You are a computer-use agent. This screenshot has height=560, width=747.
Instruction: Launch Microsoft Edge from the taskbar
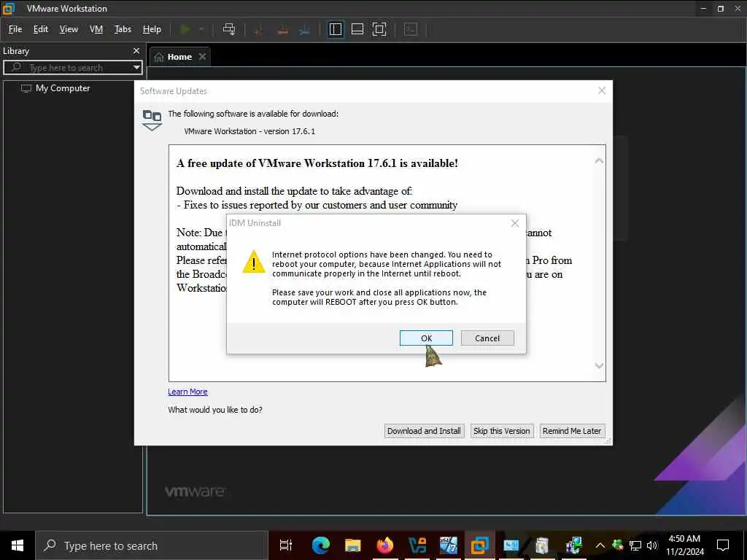pos(321,545)
